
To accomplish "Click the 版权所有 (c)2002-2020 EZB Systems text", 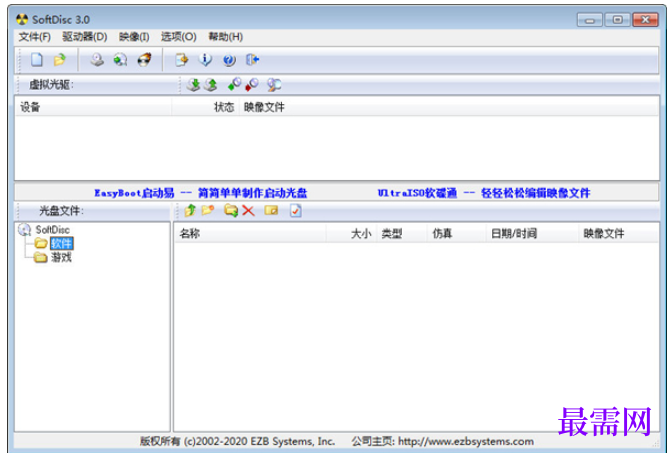I will click(x=238, y=441).
